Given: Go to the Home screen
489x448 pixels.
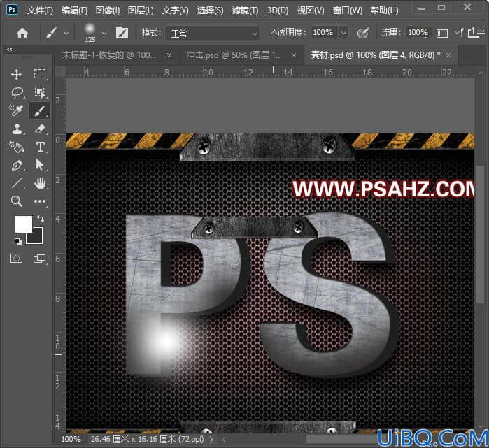Looking at the screenshot, I should (x=22, y=32).
